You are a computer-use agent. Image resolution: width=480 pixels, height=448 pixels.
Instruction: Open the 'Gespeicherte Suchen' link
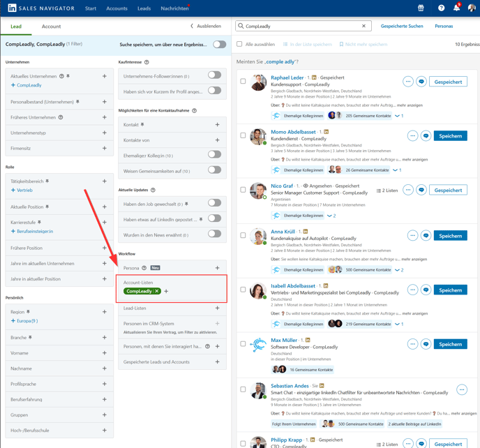[402, 26]
